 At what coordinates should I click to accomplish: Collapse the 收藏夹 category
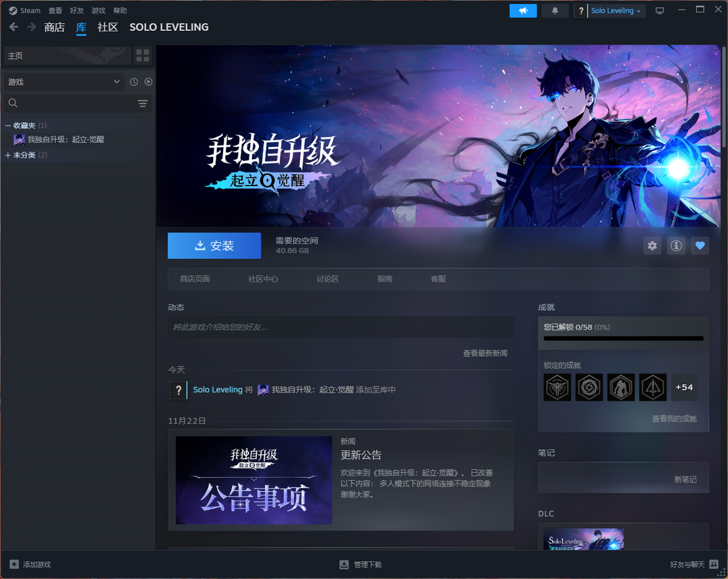[8, 125]
